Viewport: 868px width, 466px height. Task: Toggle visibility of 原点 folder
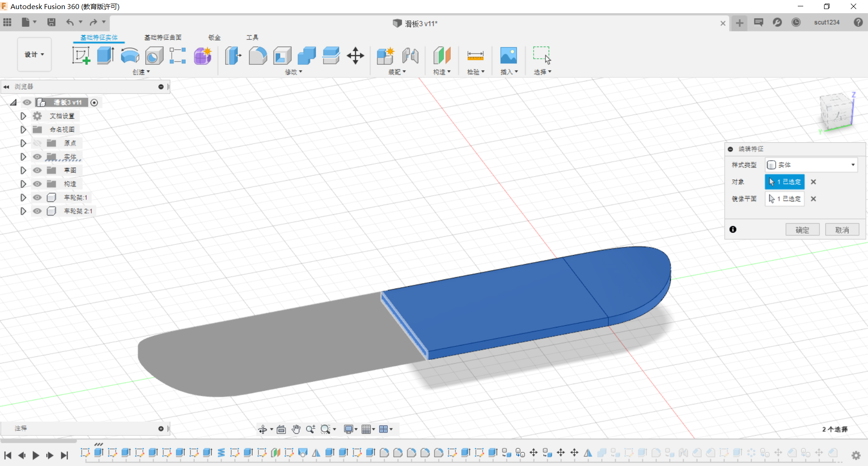37,143
